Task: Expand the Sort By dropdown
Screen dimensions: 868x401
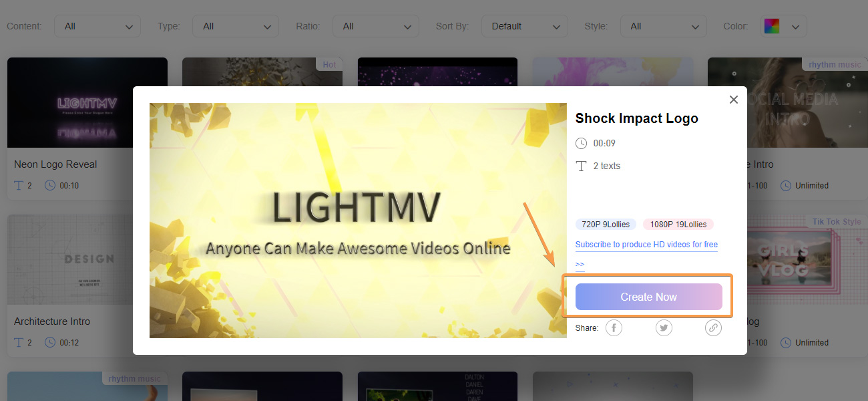Action: [x=524, y=25]
